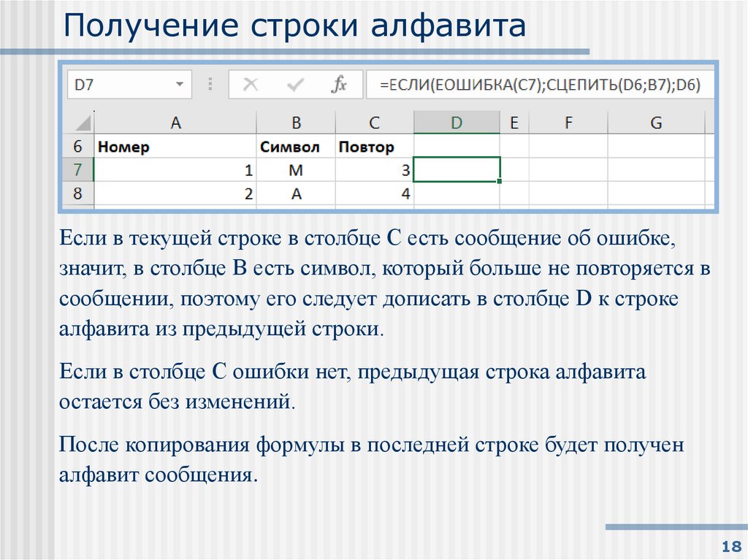Select the cell containing Повтор
Screen dimensions: 748x560
(368, 146)
